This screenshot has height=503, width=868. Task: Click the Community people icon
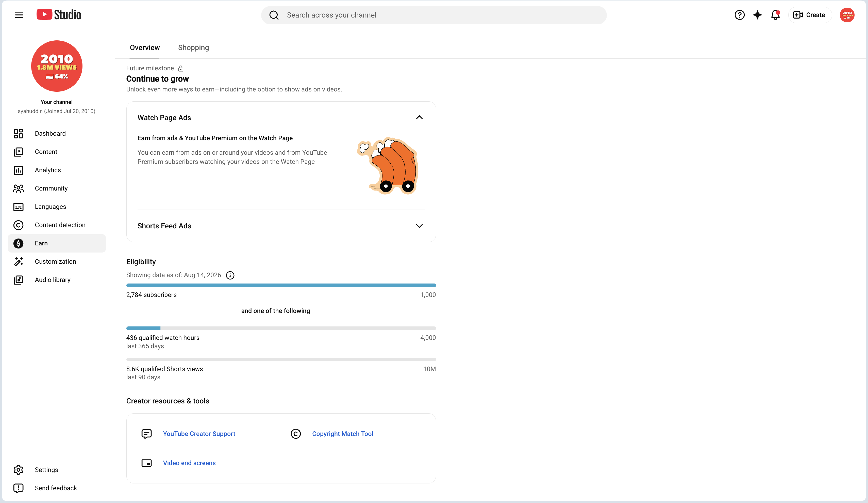(x=18, y=188)
